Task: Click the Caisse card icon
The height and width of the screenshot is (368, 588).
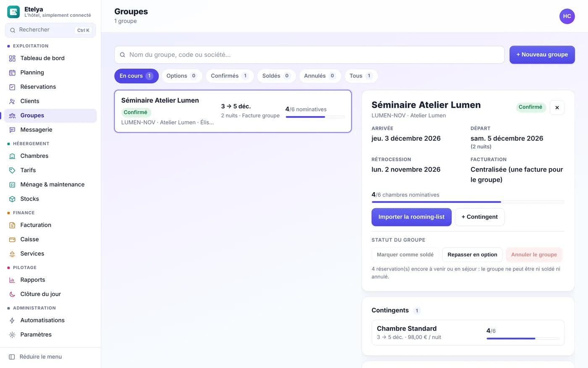Action: pyautogui.click(x=12, y=239)
